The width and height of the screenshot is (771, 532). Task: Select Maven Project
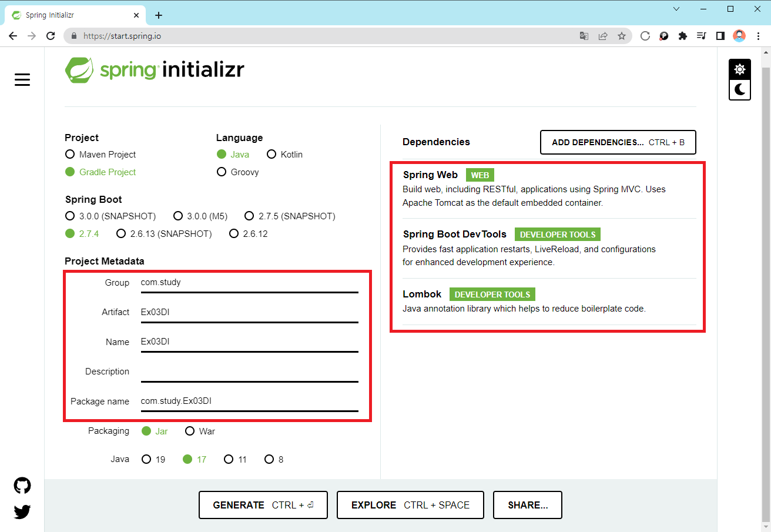click(100, 154)
